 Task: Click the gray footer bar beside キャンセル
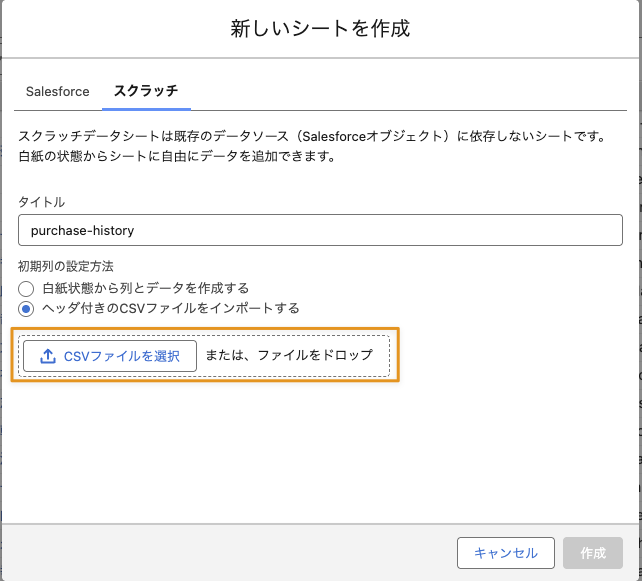point(229,553)
